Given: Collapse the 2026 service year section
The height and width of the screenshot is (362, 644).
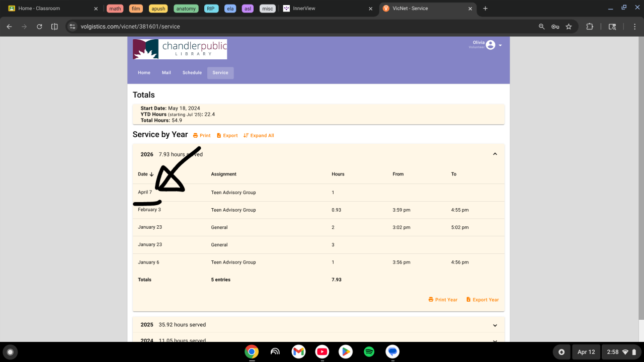Looking at the screenshot, I should coord(495,154).
